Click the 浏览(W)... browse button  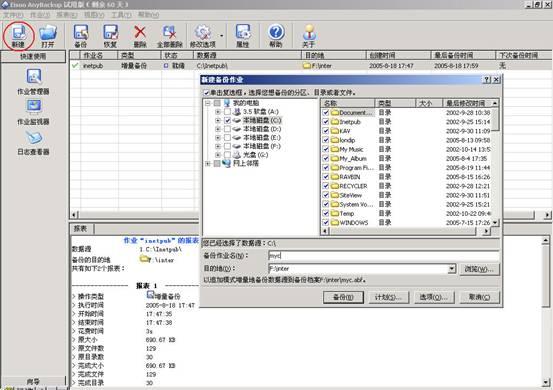(479, 269)
